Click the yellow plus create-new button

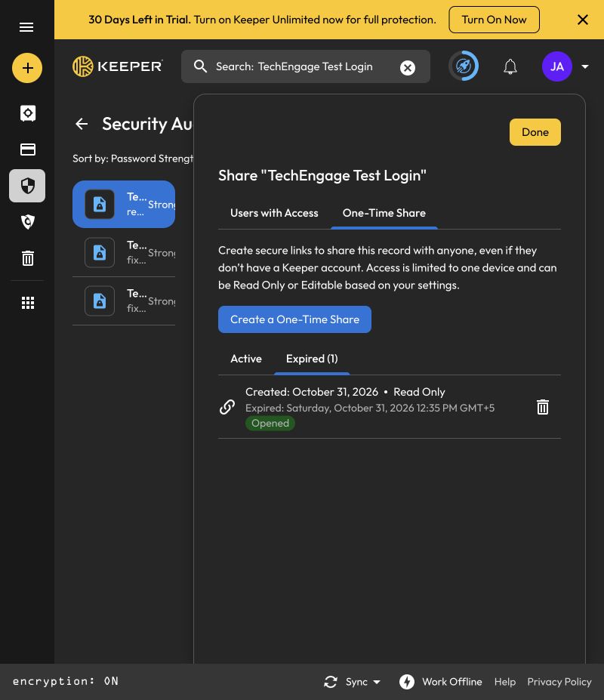click(x=27, y=68)
